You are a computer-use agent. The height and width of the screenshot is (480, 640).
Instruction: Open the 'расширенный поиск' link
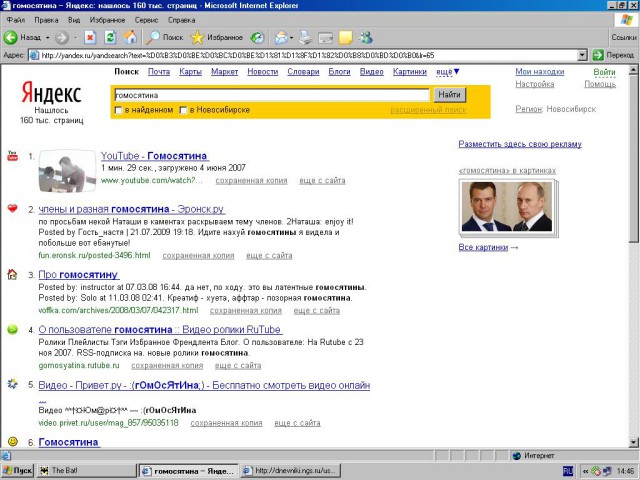tap(428, 110)
